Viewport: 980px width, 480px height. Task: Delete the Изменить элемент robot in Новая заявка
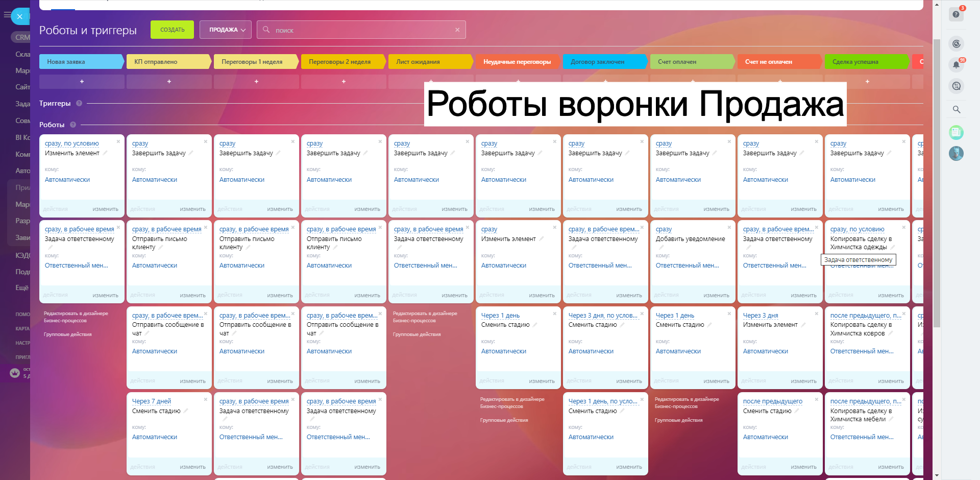(118, 141)
